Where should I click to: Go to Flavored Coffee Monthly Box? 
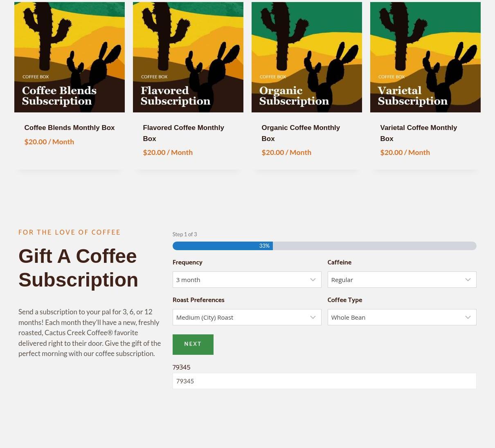pyautogui.click(x=183, y=133)
